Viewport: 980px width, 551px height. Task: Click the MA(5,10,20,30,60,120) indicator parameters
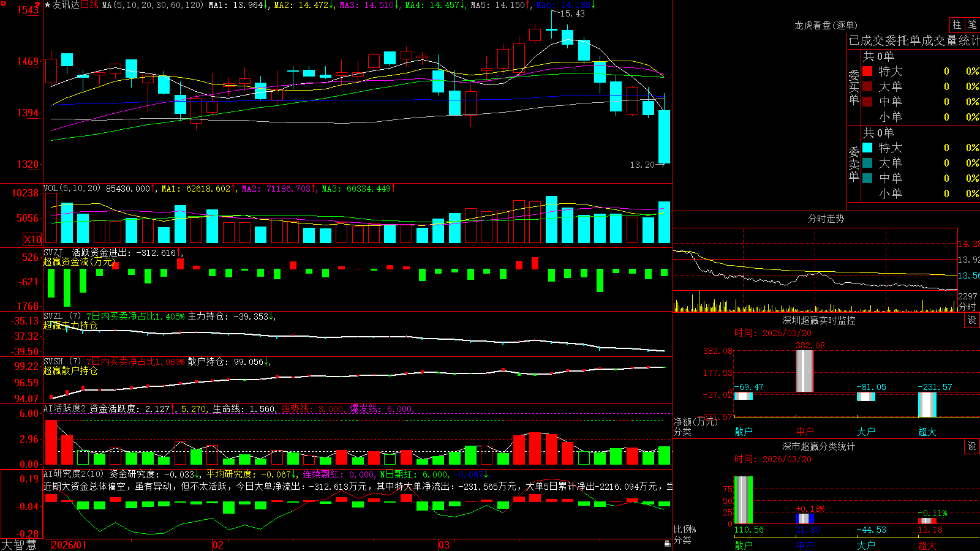tap(153, 5)
